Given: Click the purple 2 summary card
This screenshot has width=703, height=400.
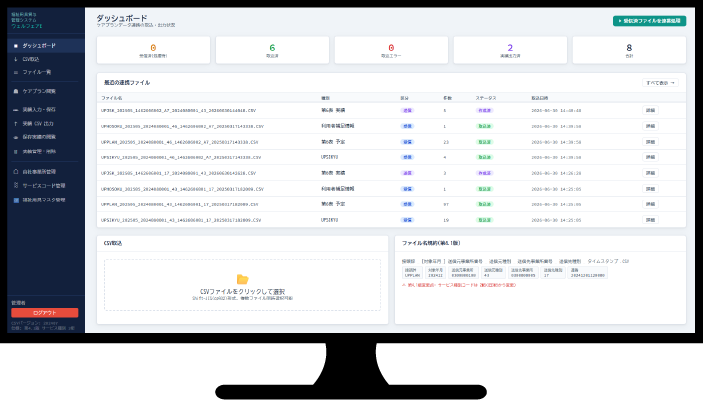Looking at the screenshot, I should [510, 50].
